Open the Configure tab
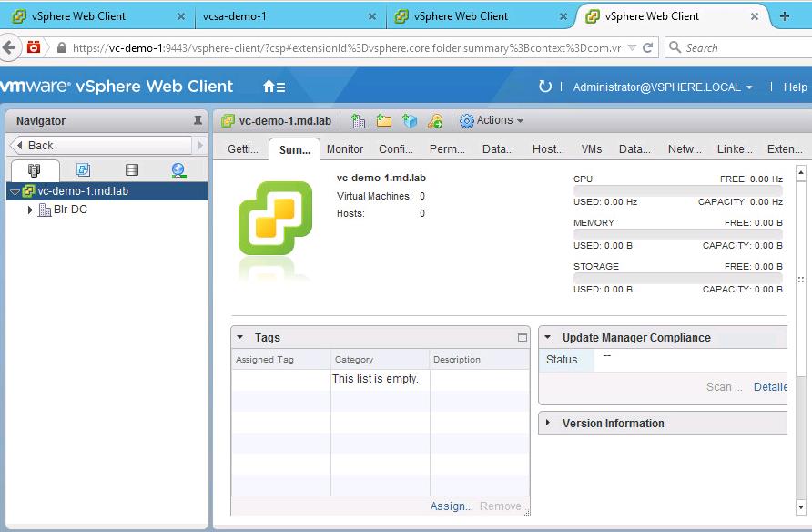This screenshot has width=812, height=532. tap(396, 149)
